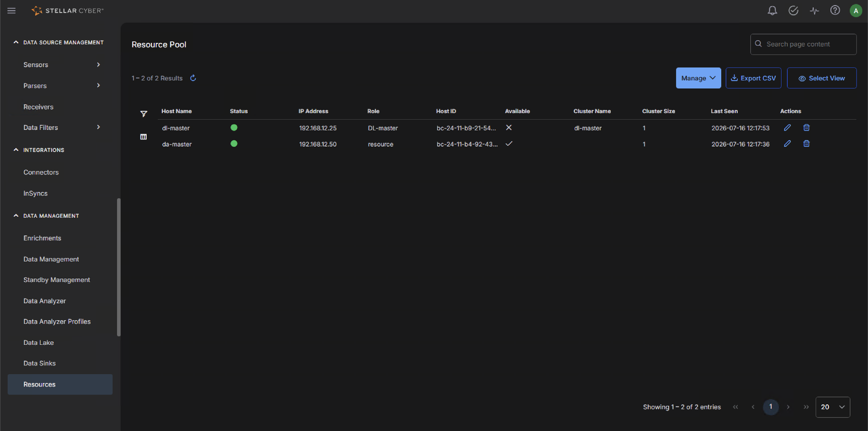Image resolution: width=868 pixels, height=431 pixels.
Task: Open the notifications bell
Action: (772, 11)
